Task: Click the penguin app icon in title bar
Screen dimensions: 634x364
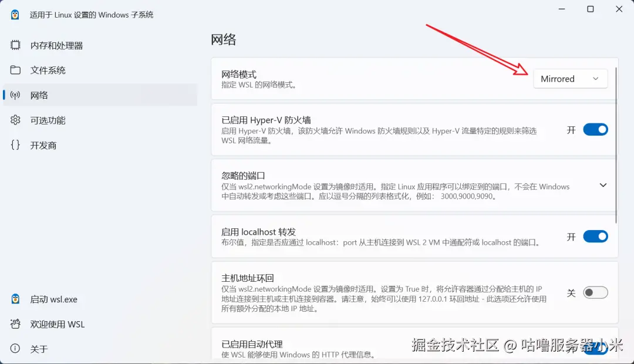Action: (x=15, y=15)
